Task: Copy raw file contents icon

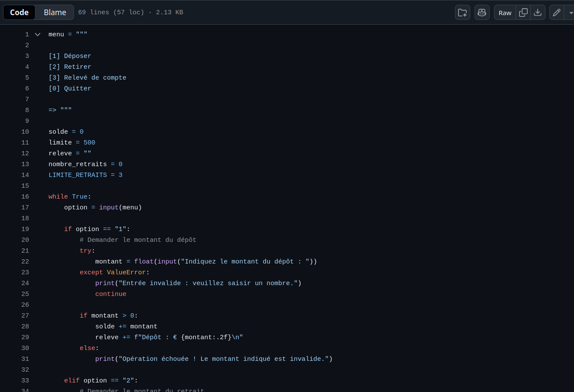Action: pos(523,13)
